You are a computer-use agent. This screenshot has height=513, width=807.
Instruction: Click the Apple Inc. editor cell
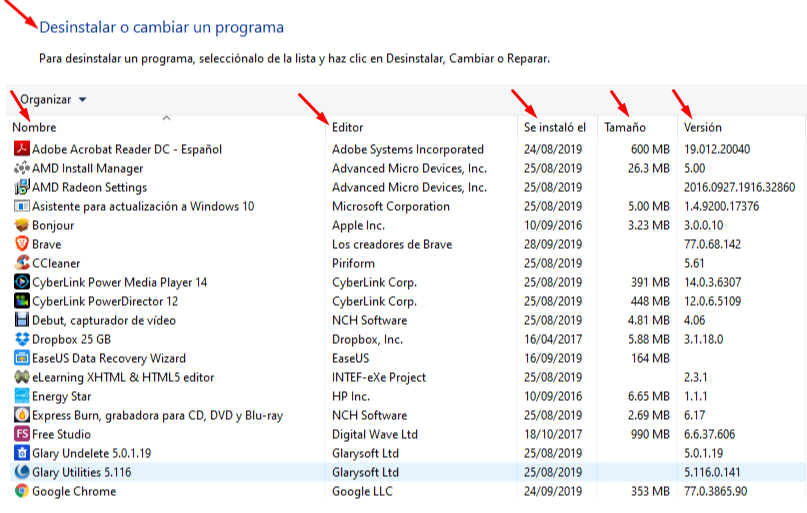pyautogui.click(x=358, y=225)
